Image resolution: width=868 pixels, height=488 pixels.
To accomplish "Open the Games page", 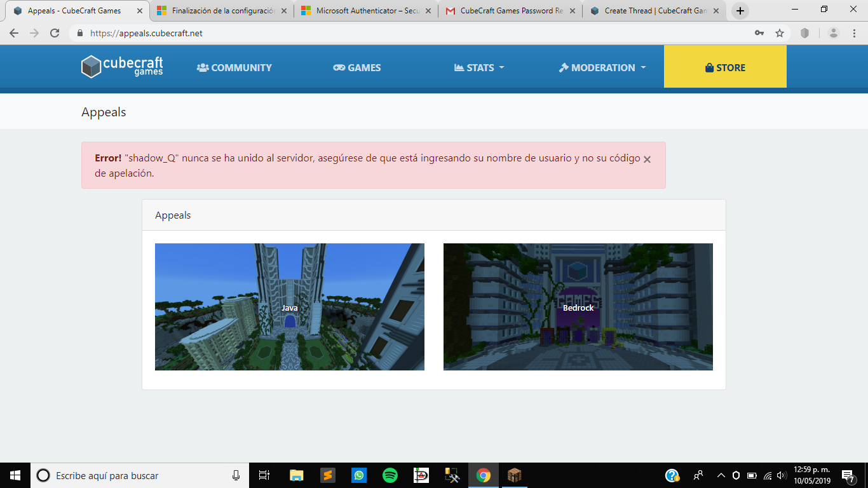I will click(x=357, y=67).
